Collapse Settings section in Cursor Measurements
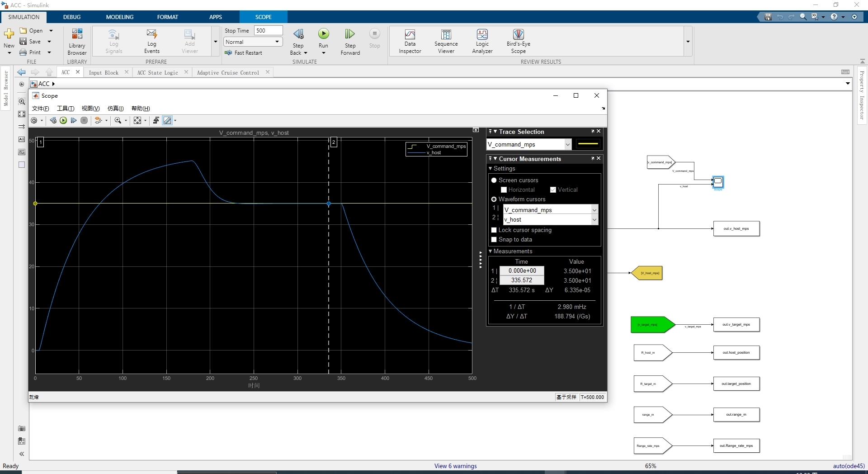The image size is (868, 474). coord(490,168)
